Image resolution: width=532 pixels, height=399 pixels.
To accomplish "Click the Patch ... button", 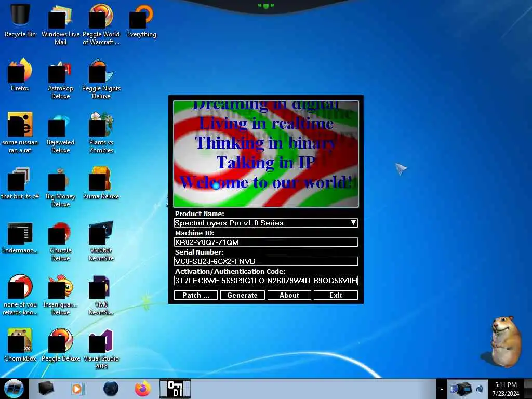I will (196, 295).
